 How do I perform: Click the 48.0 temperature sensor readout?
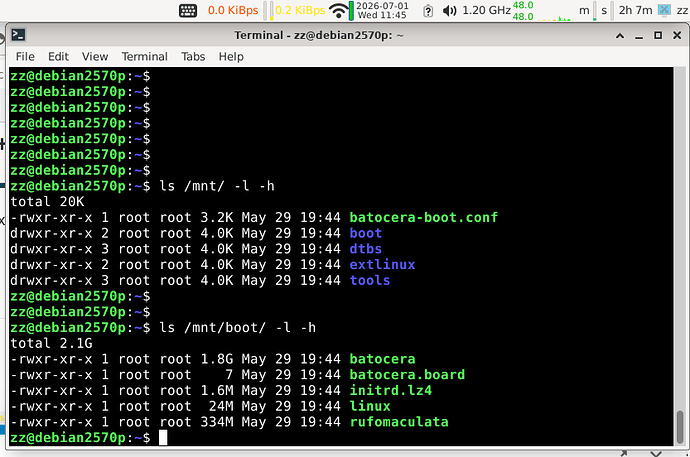pyautogui.click(x=523, y=11)
